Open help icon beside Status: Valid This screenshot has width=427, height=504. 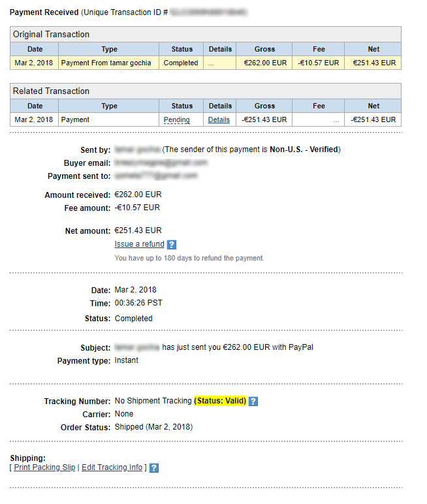pos(253,401)
